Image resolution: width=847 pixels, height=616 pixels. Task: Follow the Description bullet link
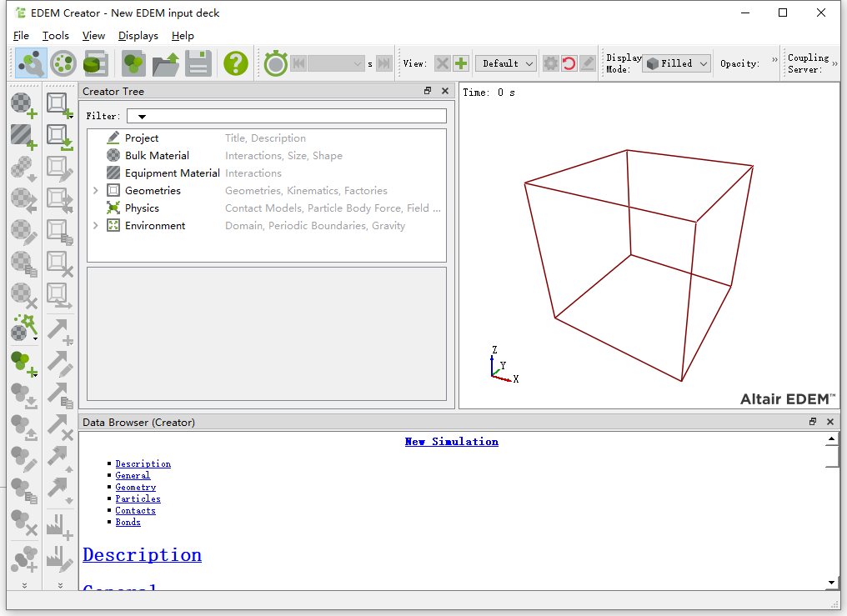[x=143, y=463]
